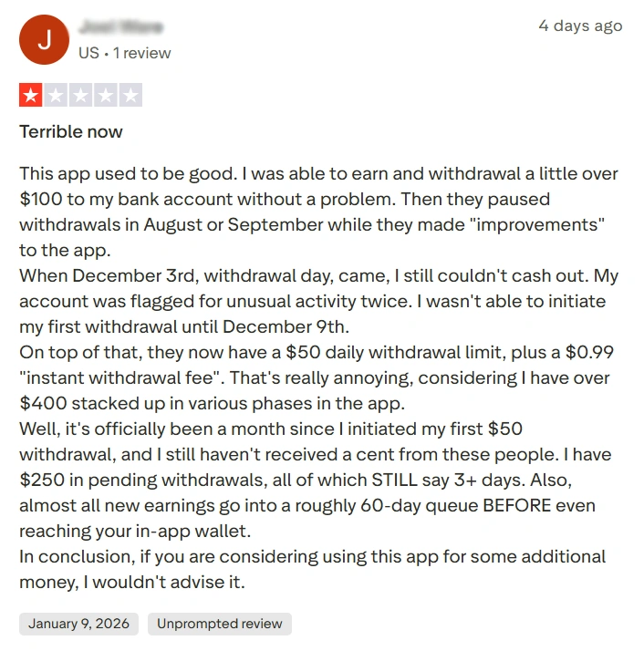Open the "Terrible now" review title
Viewport: 644px width, 651px height.
(x=71, y=131)
